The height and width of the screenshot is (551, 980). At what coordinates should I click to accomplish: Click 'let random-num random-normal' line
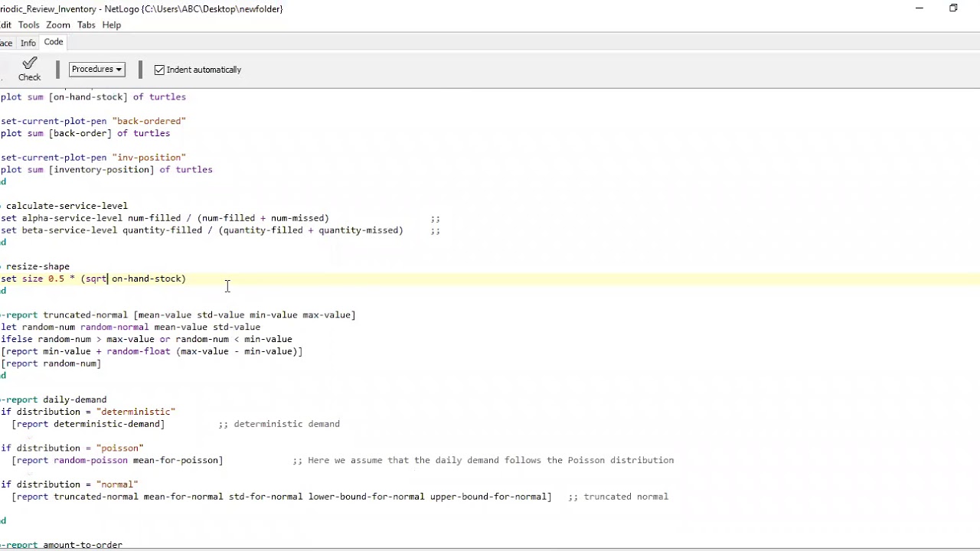click(x=130, y=328)
